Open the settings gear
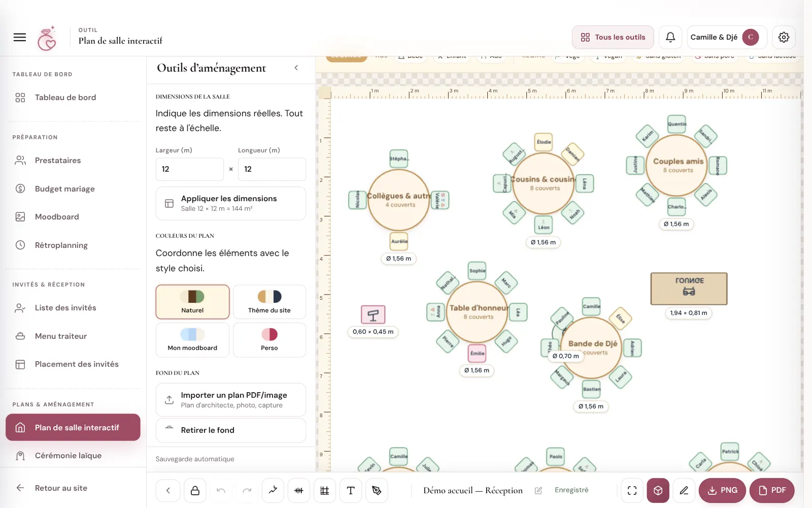 click(x=784, y=37)
